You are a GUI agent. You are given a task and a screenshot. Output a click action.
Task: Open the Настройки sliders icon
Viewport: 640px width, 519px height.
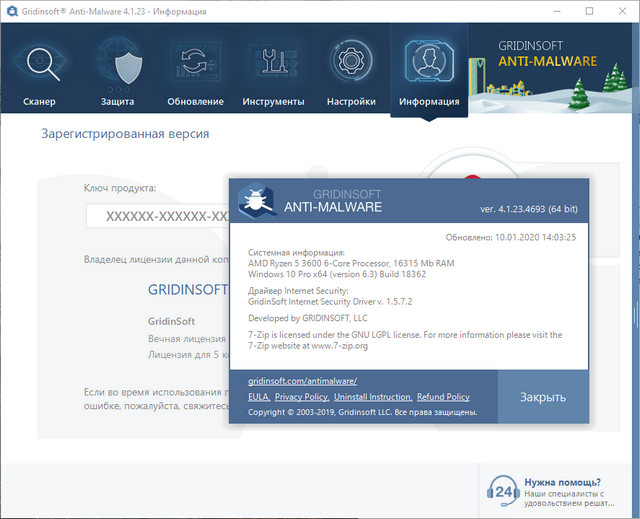(351, 66)
